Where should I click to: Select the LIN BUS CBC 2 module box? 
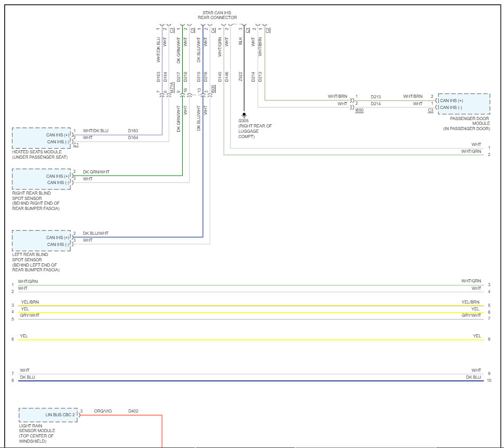48,415
